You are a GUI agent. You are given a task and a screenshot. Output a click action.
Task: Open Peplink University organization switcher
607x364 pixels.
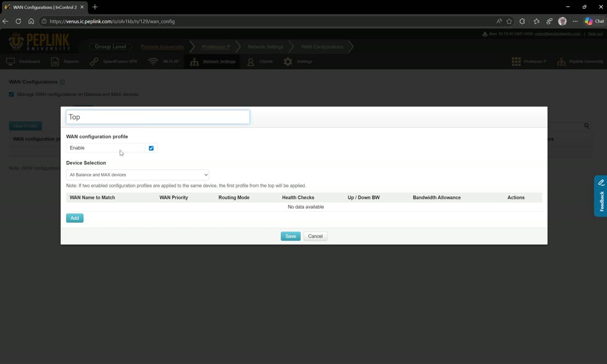580,62
